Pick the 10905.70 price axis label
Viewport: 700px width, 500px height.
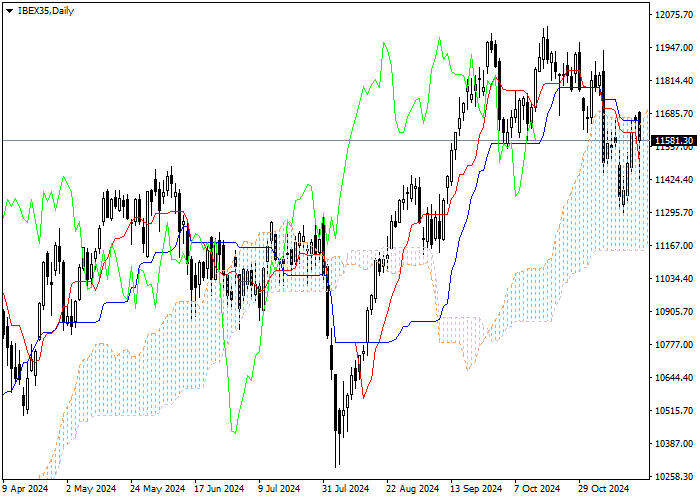674,312
